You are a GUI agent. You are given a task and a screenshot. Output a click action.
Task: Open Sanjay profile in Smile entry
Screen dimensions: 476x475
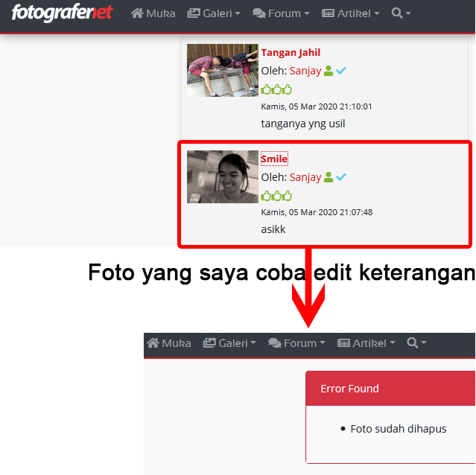(x=305, y=177)
